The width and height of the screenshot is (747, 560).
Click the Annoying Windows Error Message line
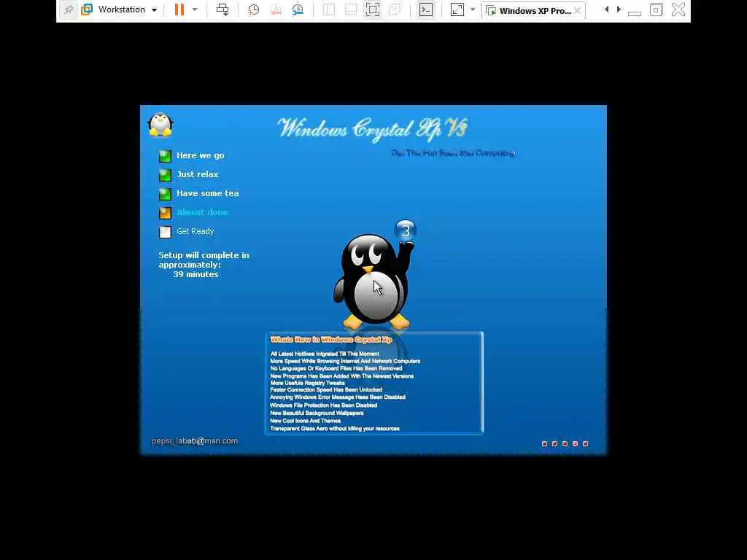338,397
